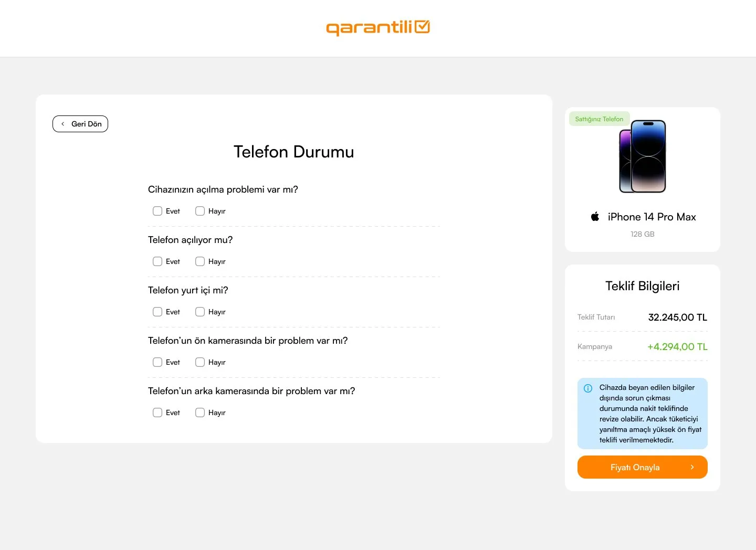Screen dimensions: 756x550
Task: Click the Teklif Tutarı label
Action: (596, 317)
